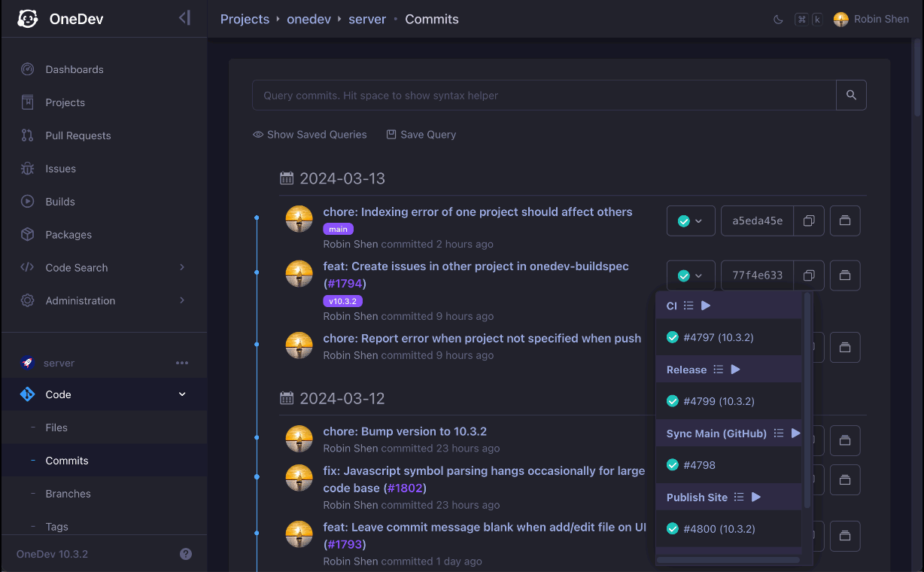Open build #4797 (10.3.2) link

pos(718,338)
